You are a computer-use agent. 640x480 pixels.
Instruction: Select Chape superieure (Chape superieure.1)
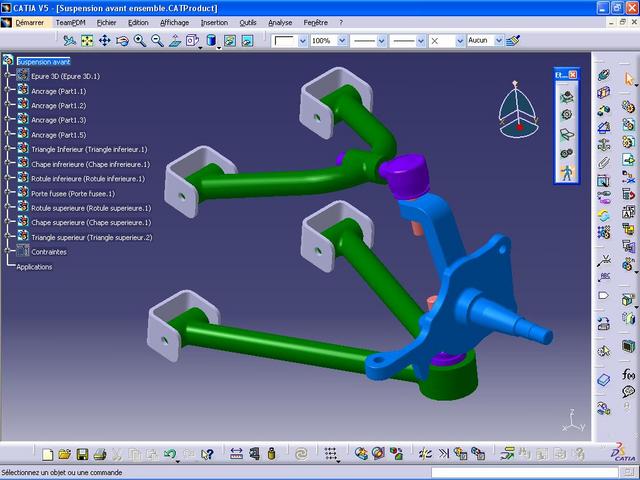click(x=91, y=222)
